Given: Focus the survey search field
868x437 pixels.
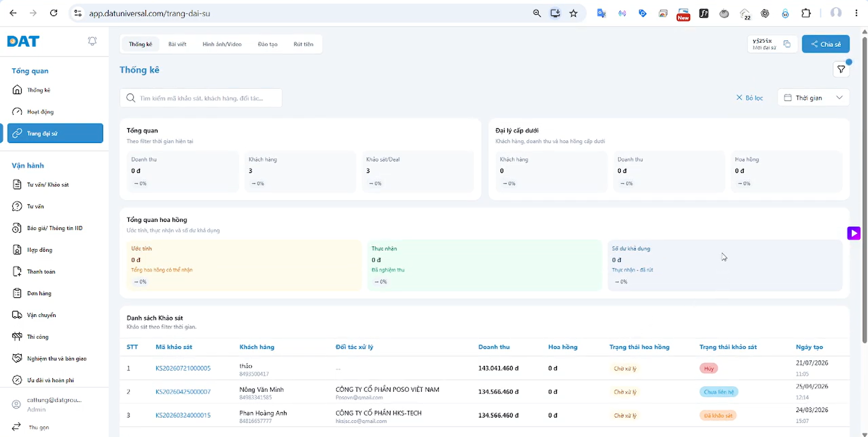Looking at the screenshot, I should point(201,98).
